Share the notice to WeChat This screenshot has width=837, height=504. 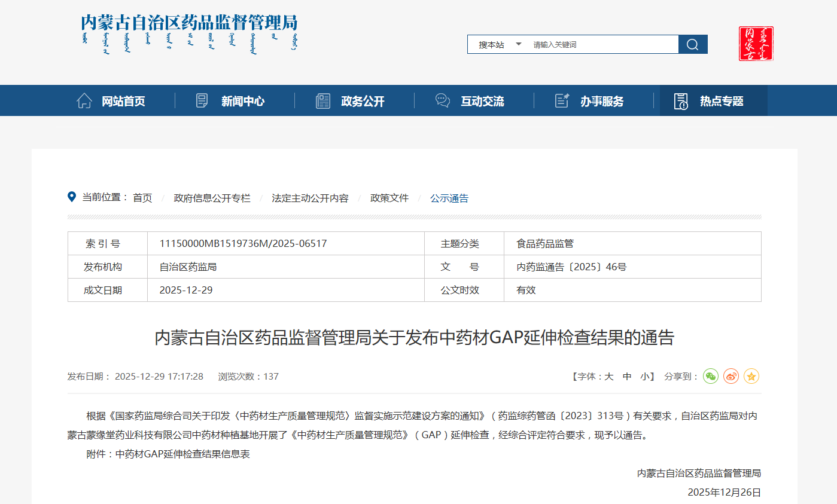pos(710,376)
